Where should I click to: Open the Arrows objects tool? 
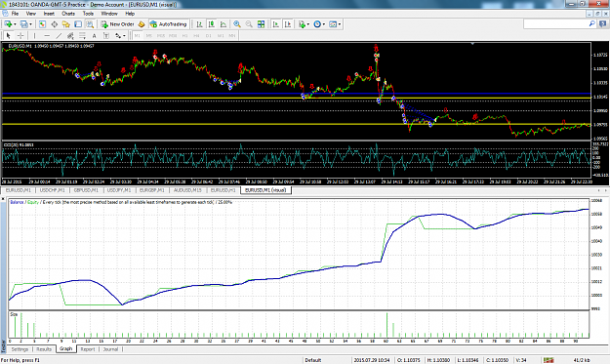click(118, 36)
